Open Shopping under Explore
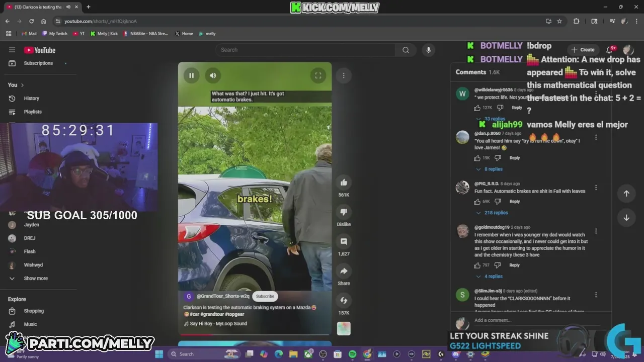The height and width of the screenshot is (362, 644). point(34,311)
